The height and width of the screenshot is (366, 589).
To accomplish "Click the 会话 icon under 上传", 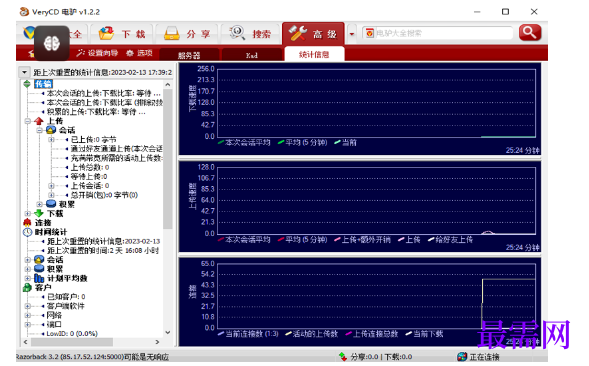I will [x=51, y=130].
